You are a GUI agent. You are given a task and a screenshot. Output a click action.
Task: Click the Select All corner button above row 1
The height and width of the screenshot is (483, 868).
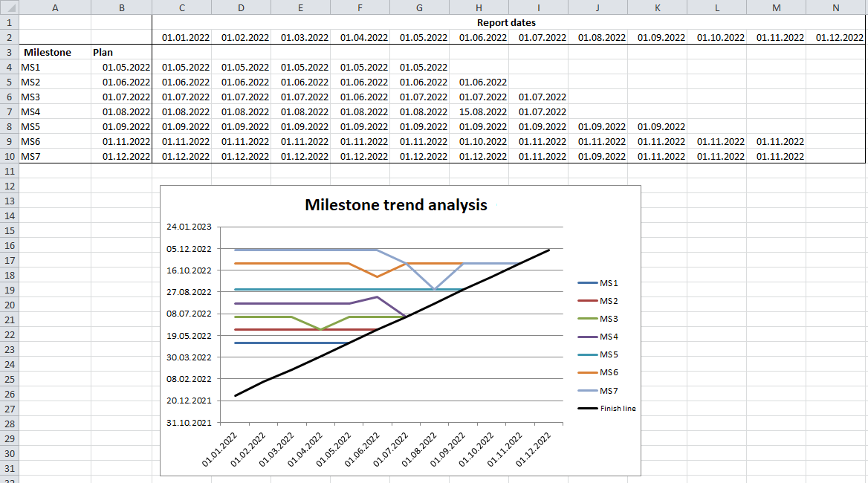(x=10, y=7)
